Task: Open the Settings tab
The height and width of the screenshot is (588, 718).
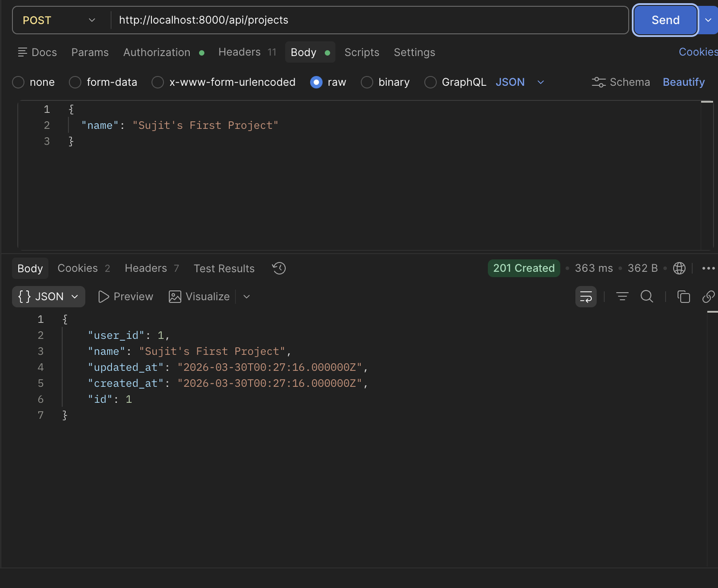Action: [x=415, y=52]
